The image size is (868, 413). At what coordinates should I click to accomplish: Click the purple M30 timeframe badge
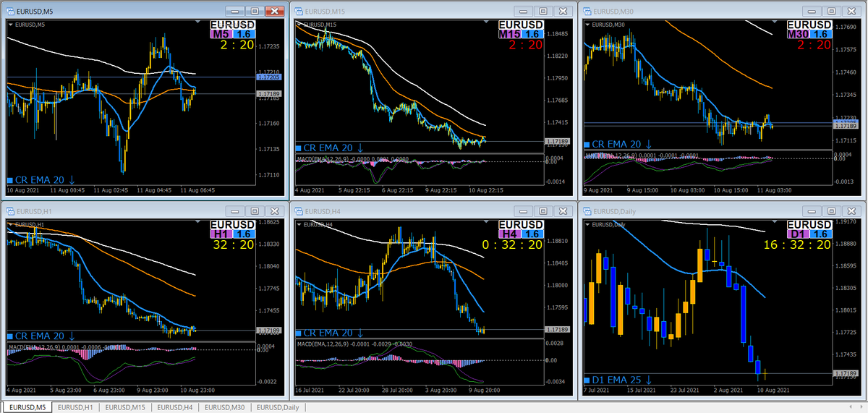pyautogui.click(x=798, y=34)
